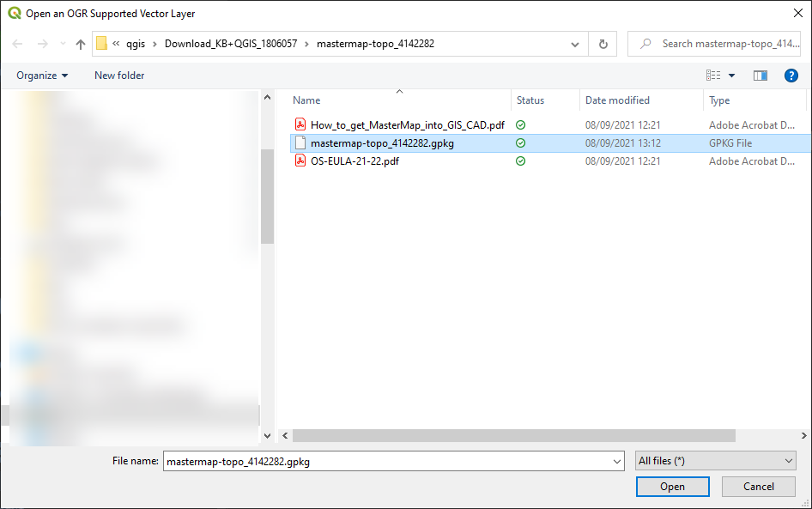Screen dimensions: 812x509
Task: Click sync status icon for gpkg file
Action: coord(520,142)
